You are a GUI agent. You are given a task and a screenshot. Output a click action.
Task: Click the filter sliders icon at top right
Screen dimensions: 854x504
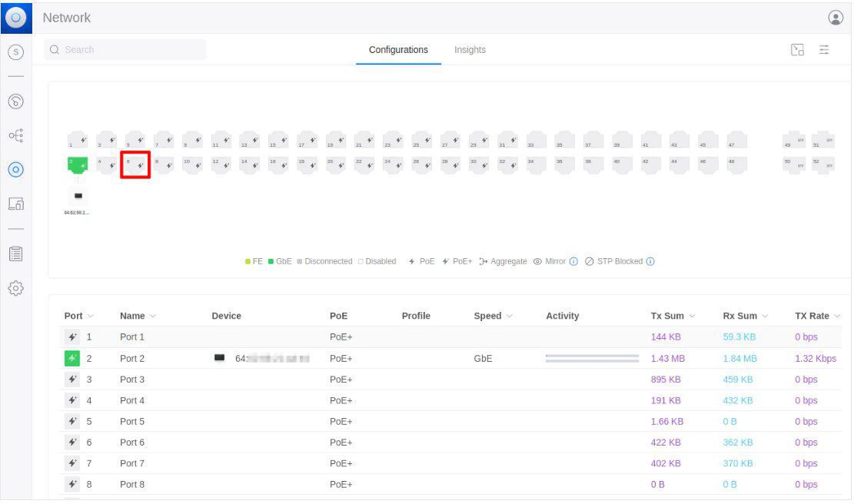824,50
